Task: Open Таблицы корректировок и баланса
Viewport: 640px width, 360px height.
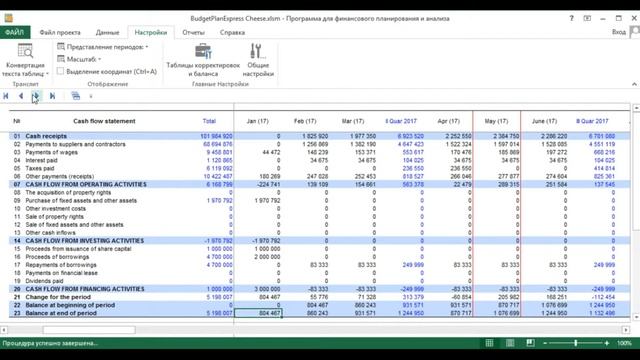Action: click(203, 60)
